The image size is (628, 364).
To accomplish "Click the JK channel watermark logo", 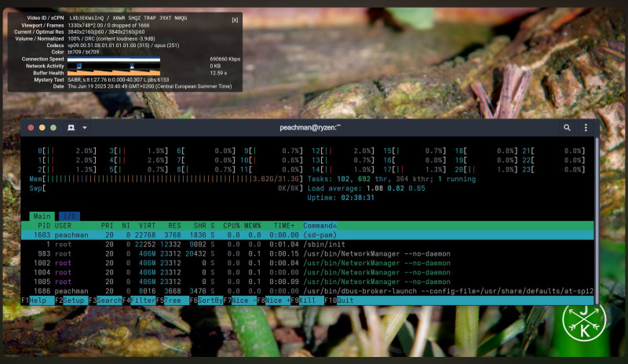I will coord(584,322).
